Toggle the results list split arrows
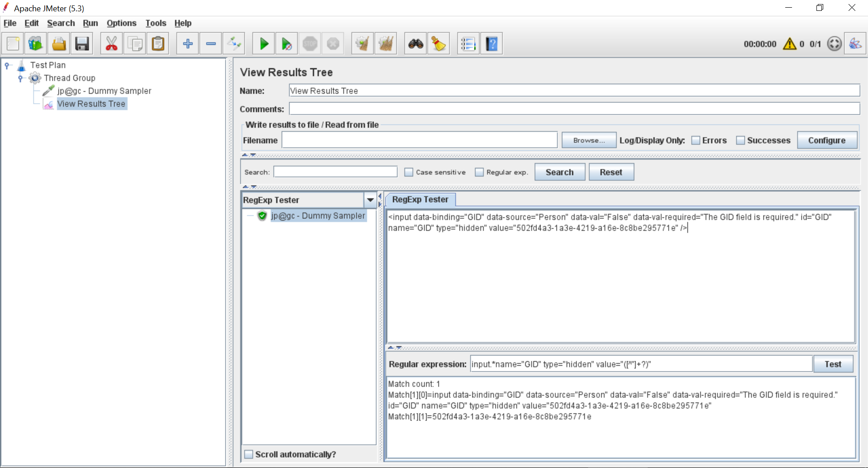Image resolution: width=868 pixels, height=468 pixels. click(x=380, y=200)
